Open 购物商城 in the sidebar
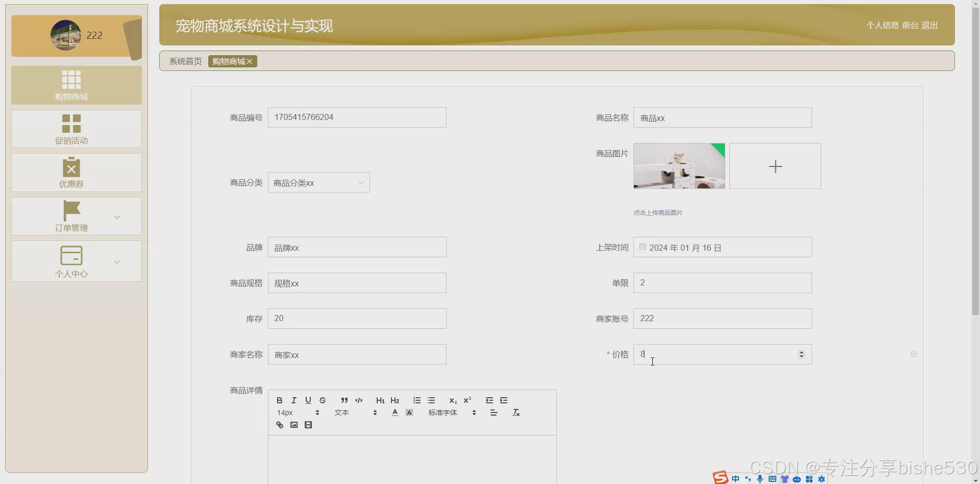Screen dimensions: 980x484 [x=77, y=85]
